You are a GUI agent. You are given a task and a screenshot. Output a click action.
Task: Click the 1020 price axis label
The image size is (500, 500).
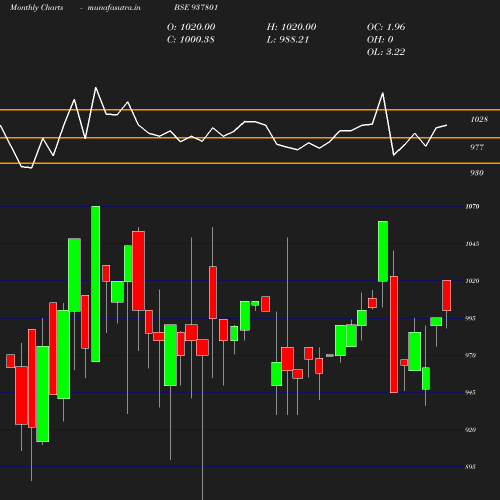click(x=472, y=281)
